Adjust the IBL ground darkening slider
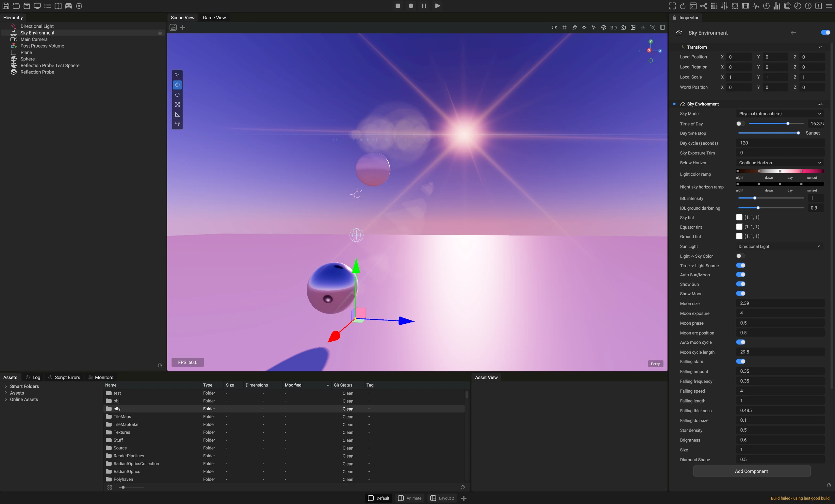This screenshot has height=504, width=835. click(x=771, y=208)
